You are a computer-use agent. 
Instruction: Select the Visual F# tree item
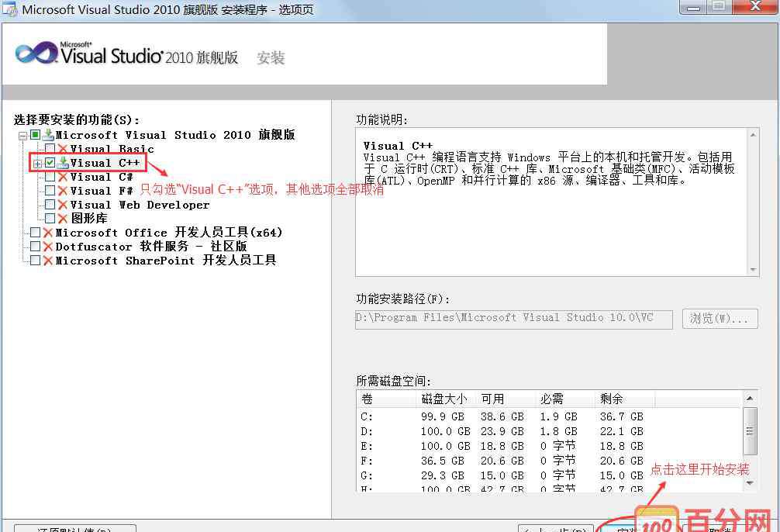click(x=102, y=191)
